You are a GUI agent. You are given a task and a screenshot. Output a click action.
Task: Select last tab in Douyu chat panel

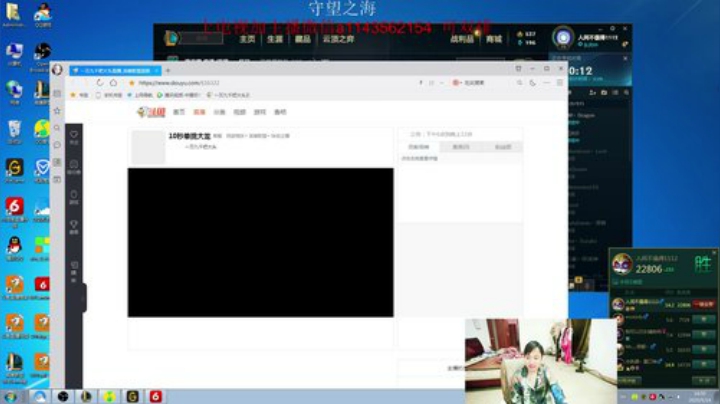pyautogui.click(x=502, y=147)
